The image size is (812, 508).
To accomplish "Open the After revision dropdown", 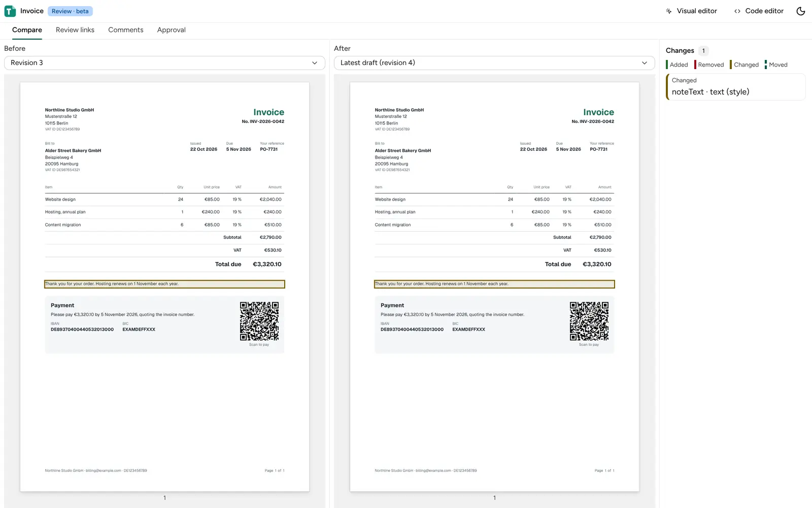I will 494,63.
